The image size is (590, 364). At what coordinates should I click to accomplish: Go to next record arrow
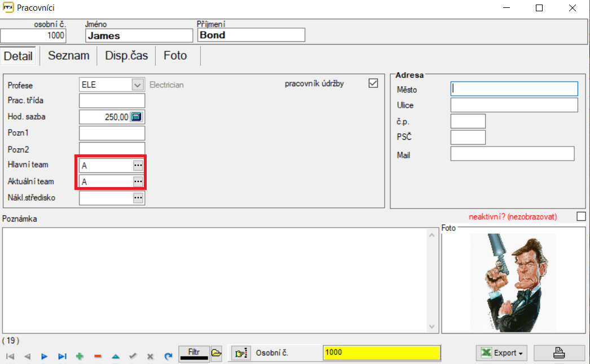click(45, 356)
